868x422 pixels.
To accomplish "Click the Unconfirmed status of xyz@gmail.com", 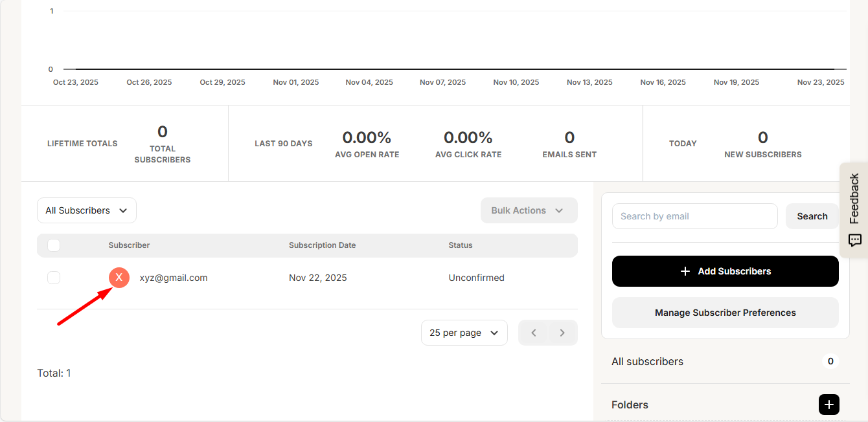I will click(x=476, y=278).
